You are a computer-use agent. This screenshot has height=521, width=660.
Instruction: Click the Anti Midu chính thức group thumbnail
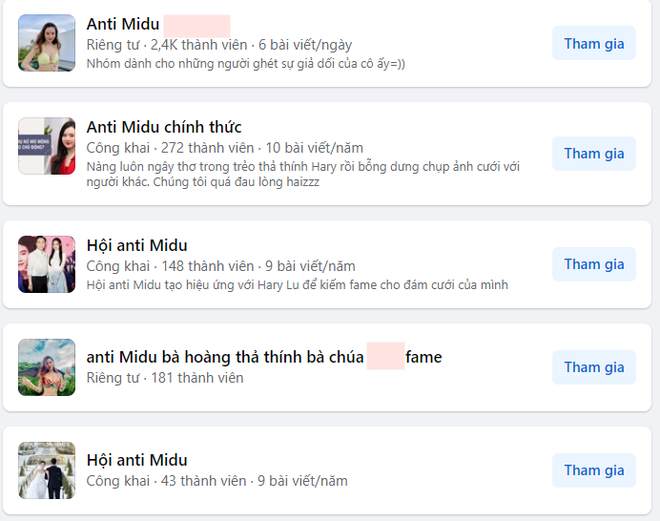pyautogui.click(x=47, y=146)
